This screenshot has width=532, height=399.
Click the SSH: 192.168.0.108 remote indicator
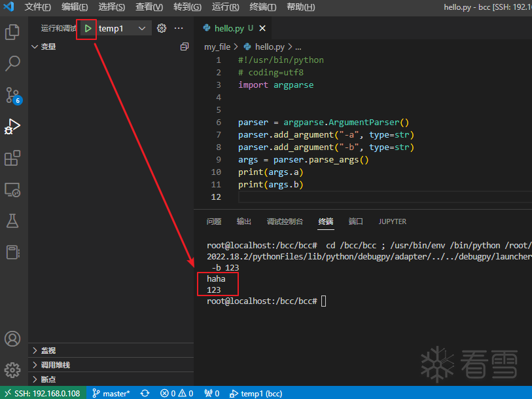[43, 393]
